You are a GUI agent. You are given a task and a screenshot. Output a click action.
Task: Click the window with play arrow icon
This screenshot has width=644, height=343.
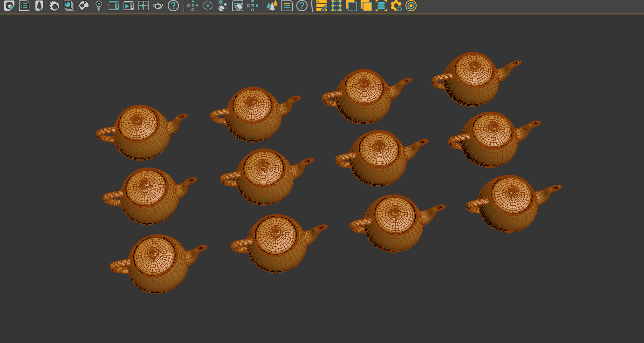(x=129, y=6)
